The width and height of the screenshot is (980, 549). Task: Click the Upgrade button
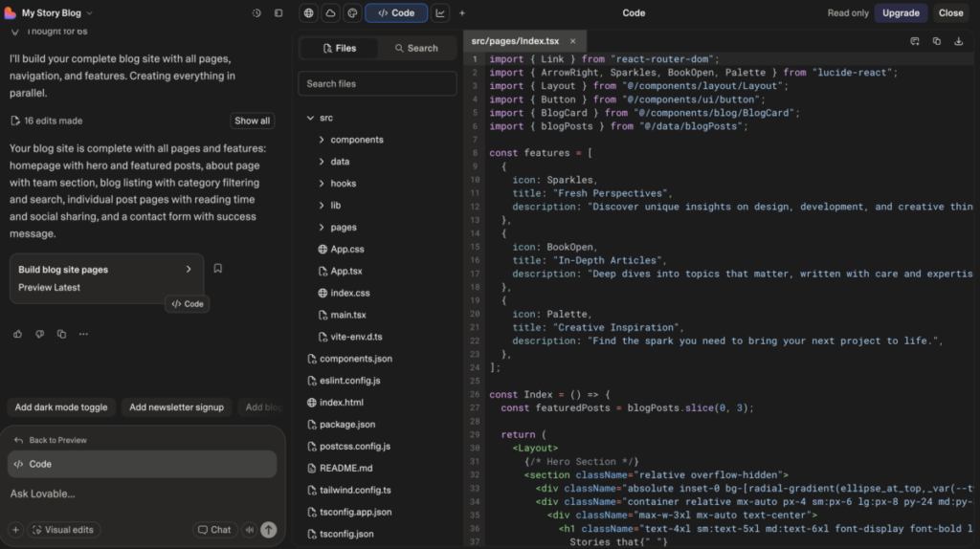(x=901, y=13)
